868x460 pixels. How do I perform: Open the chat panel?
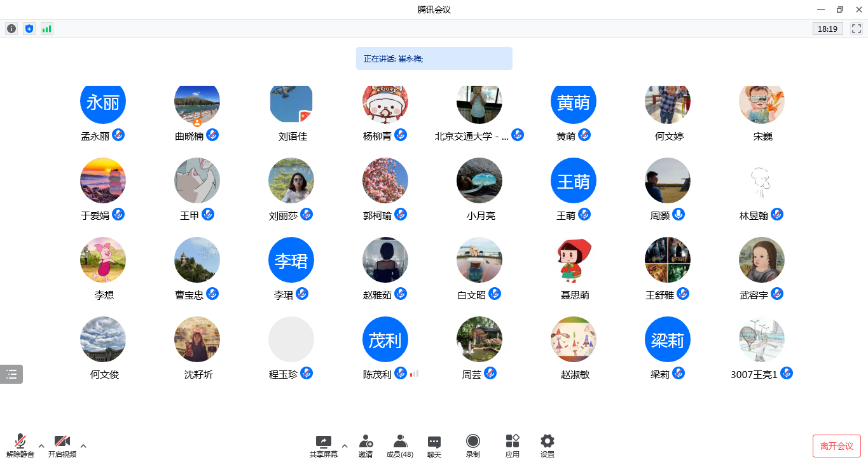pos(434,445)
